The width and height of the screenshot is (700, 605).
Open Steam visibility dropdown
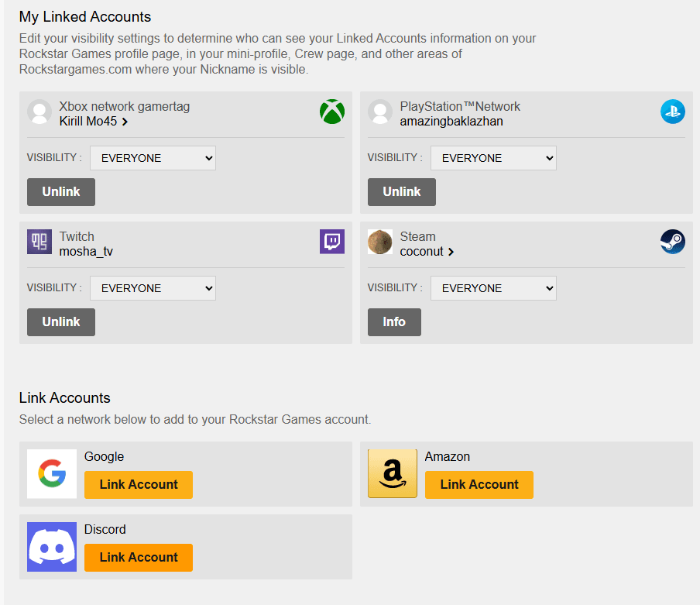(x=493, y=288)
